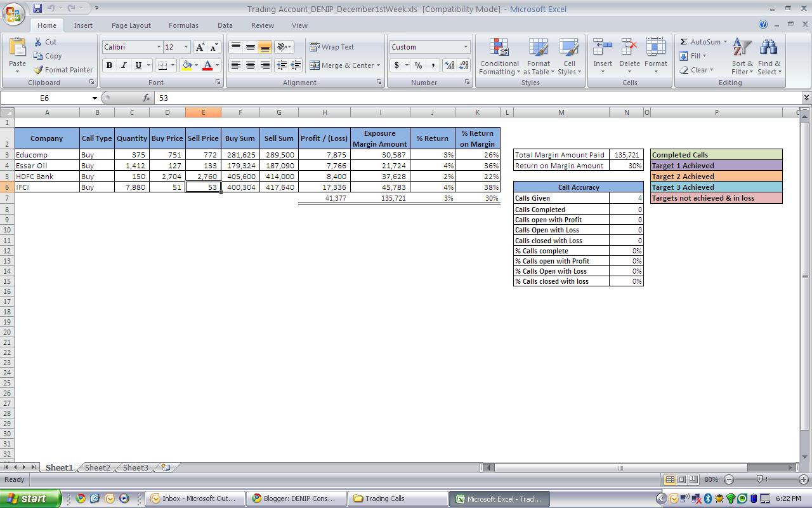Viewport: 812px width, 508px height.
Task: Open the Review tab
Action: (262, 25)
